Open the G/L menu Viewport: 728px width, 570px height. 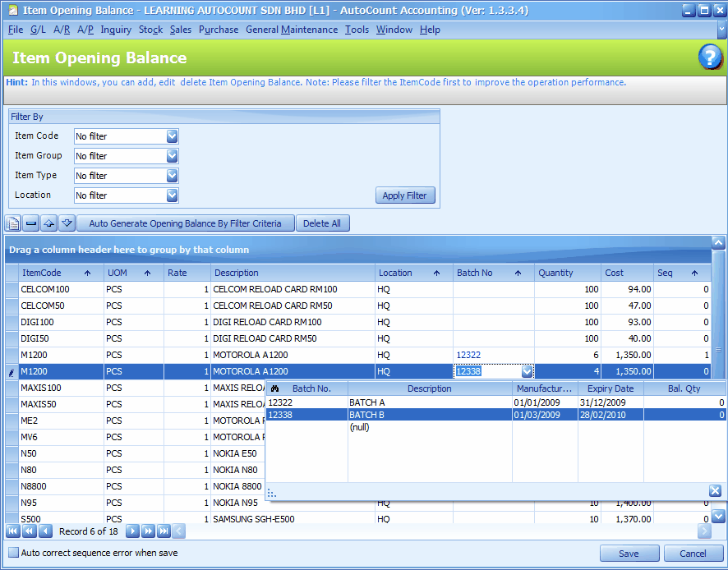(38, 30)
